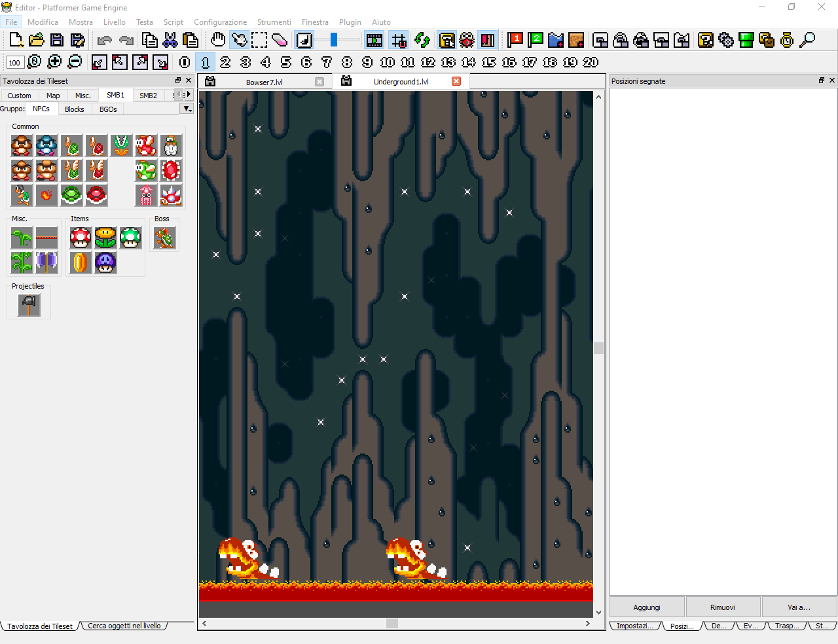
Task: Switch to section 0
Action: click(x=185, y=62)
